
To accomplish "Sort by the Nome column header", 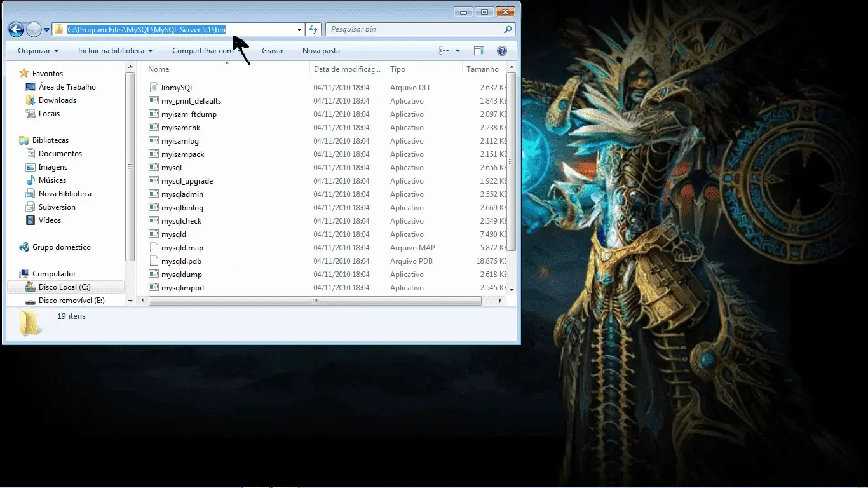I will point(227,69).
